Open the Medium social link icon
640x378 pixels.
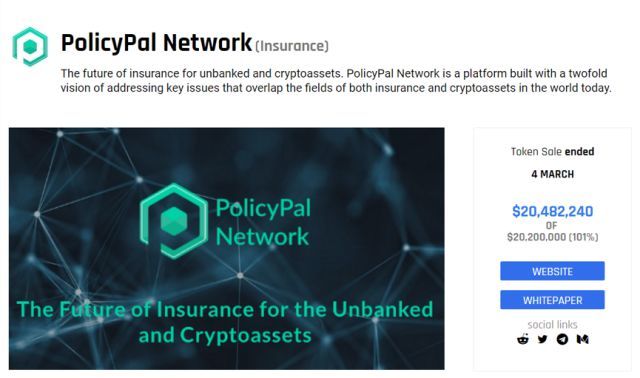(x=582, y=339)
